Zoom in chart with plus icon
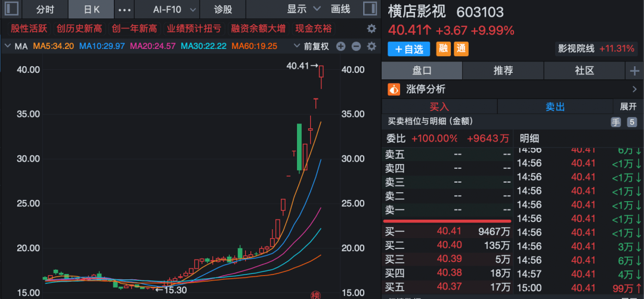 340,47
